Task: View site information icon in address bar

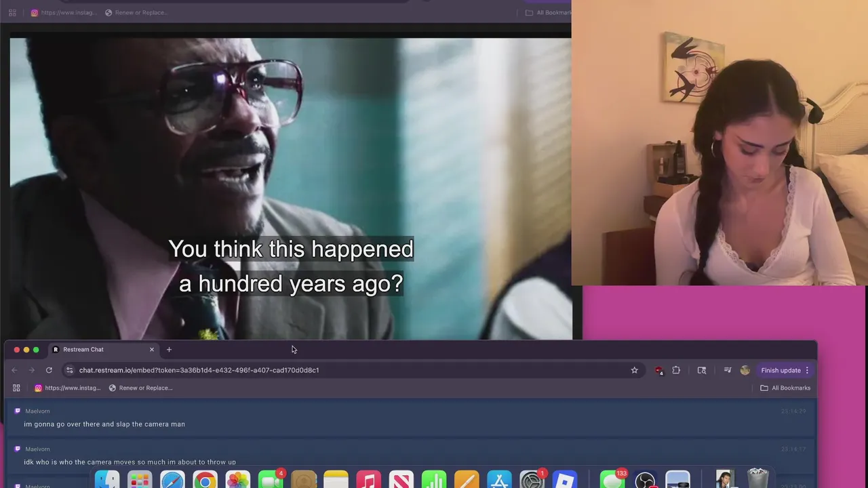Action: 69,370
